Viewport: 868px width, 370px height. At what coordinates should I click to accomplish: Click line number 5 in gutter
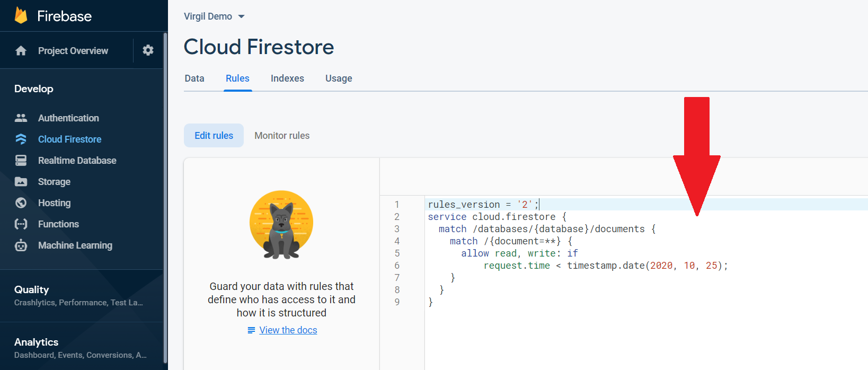397,253
